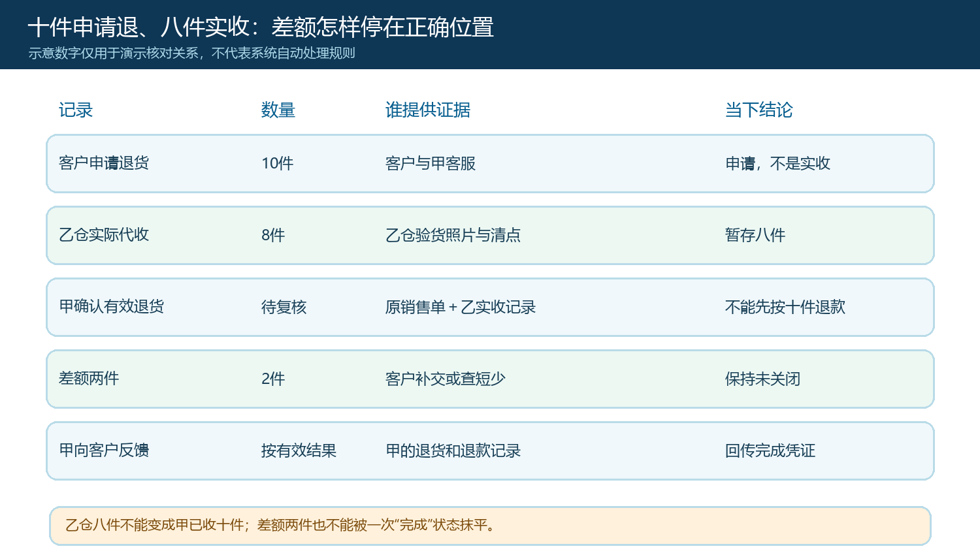Select the '客户补交或查短少' cell
Viewport: 980px width, 555px height.
point(446,379)
